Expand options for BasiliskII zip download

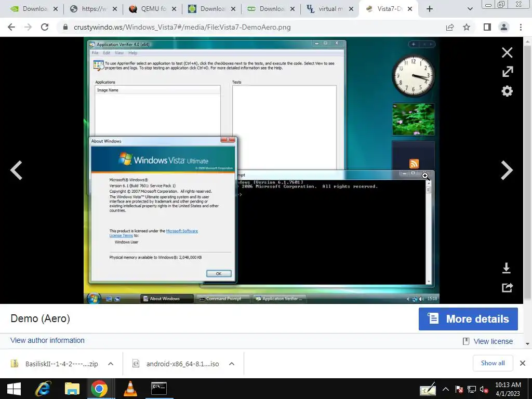pyautogui.click(x=111, y=364)
